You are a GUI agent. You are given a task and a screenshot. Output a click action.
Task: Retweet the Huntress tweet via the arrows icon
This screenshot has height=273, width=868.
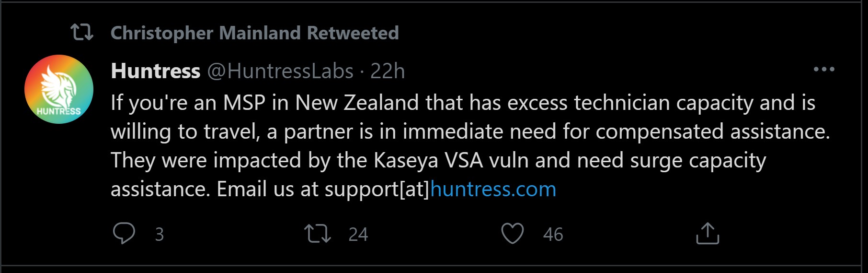pyautogui.click(x=318, y=234)
